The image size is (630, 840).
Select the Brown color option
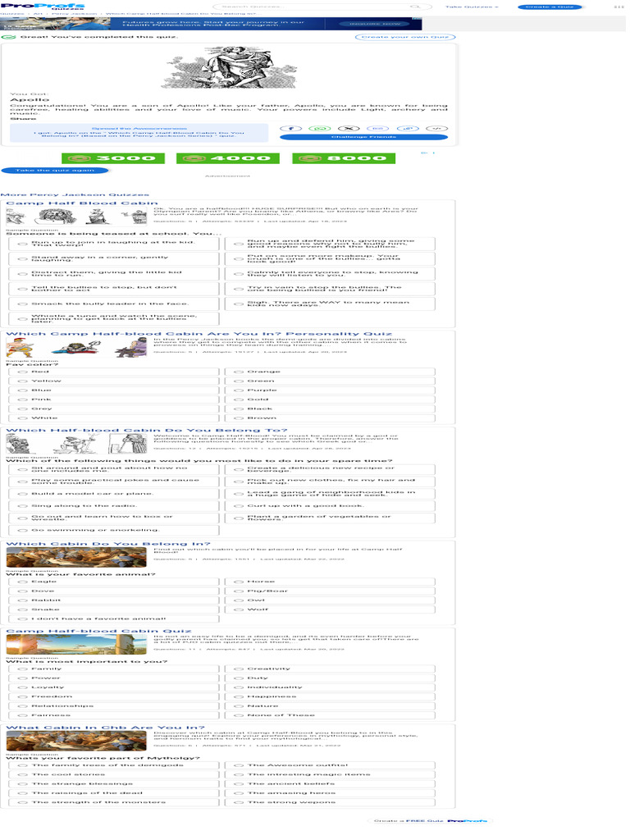point(330,418)
